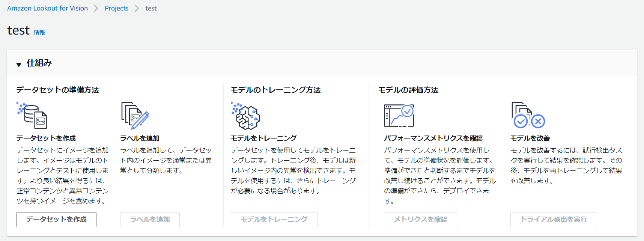644x241 pixels.
Task: Click the dataset description paragraph under データセットを作成
Action: tap(63, 176)
